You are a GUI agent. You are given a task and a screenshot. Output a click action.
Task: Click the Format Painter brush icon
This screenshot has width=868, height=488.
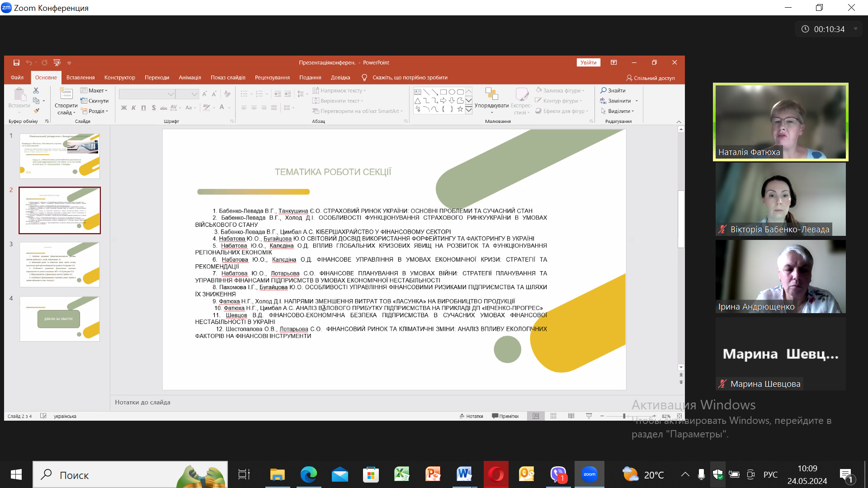(36, 111)
